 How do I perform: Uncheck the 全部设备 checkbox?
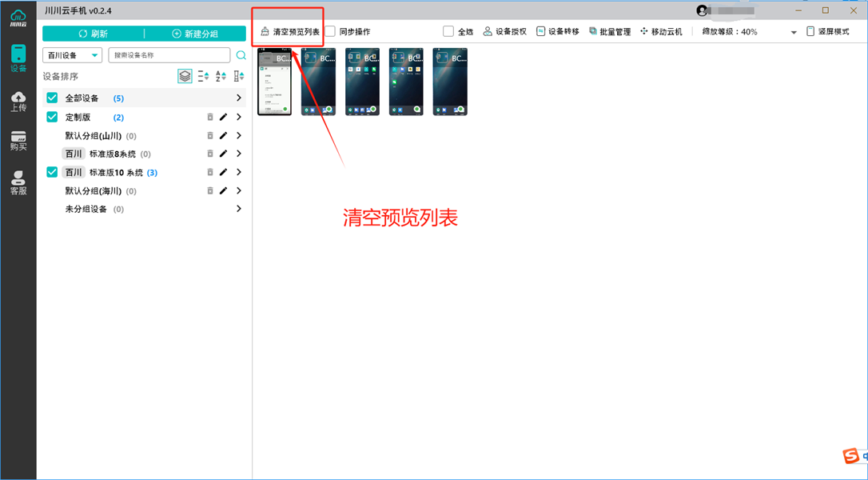[x=51, y=98]
